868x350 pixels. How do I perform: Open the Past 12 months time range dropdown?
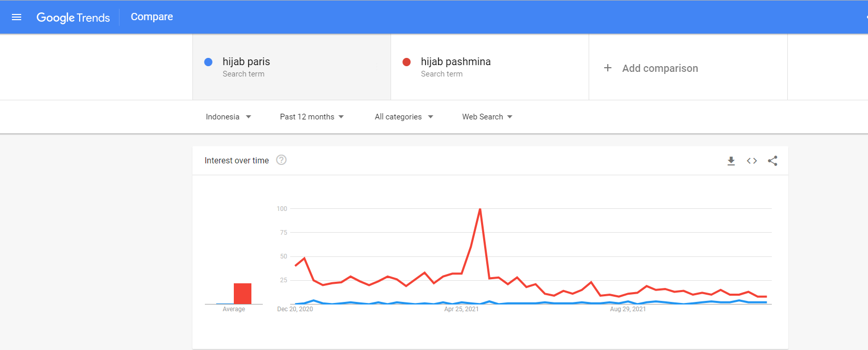312,117
